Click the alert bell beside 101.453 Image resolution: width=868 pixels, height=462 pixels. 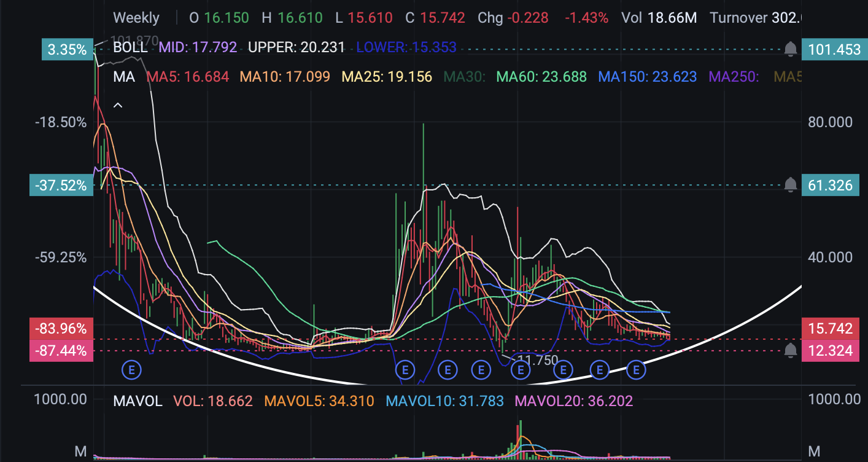[x=791, y=49]
